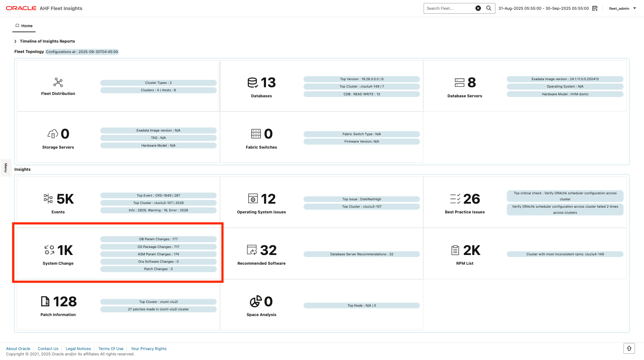Click Database Server Recommendations : 32
This screenshot has height=360, width=644.
[x=362, y=254]
